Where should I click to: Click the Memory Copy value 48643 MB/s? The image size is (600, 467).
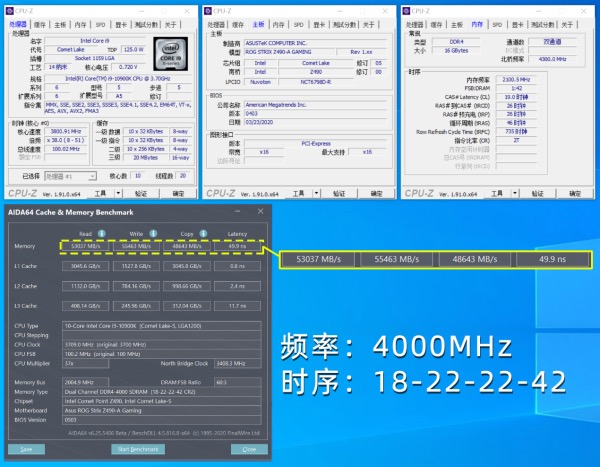coord(187,246)
